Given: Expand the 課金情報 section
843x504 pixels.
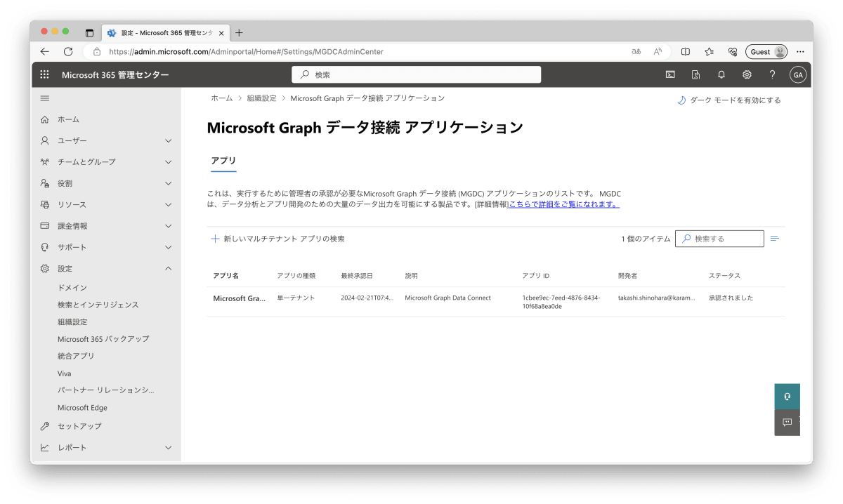Looking at the screenshot, I should point(168,226).
